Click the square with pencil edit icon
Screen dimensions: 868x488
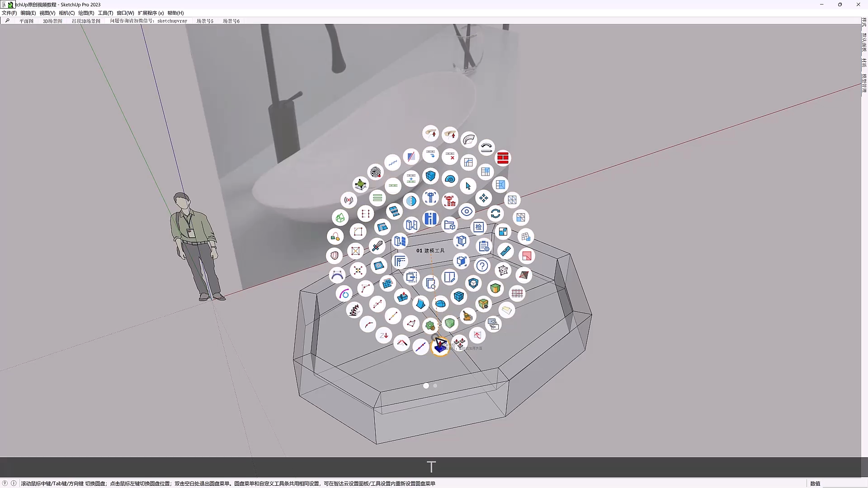pos(449,277)
